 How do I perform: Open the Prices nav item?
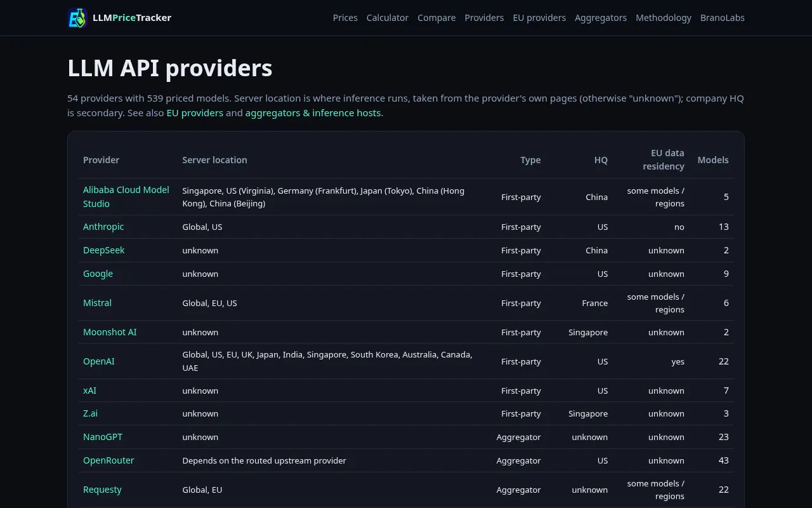click(345, 18)
